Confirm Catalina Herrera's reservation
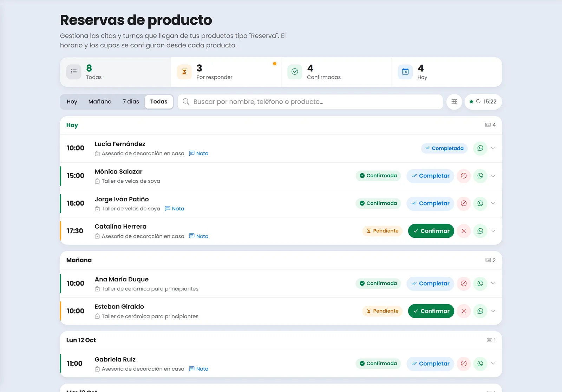Screen dimensions: 562x392 431,231
